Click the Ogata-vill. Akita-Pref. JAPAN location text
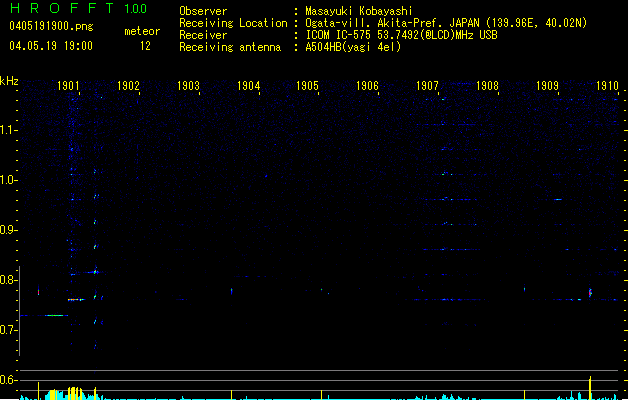This screenshot has width=629, height=400. coord(446,23)
